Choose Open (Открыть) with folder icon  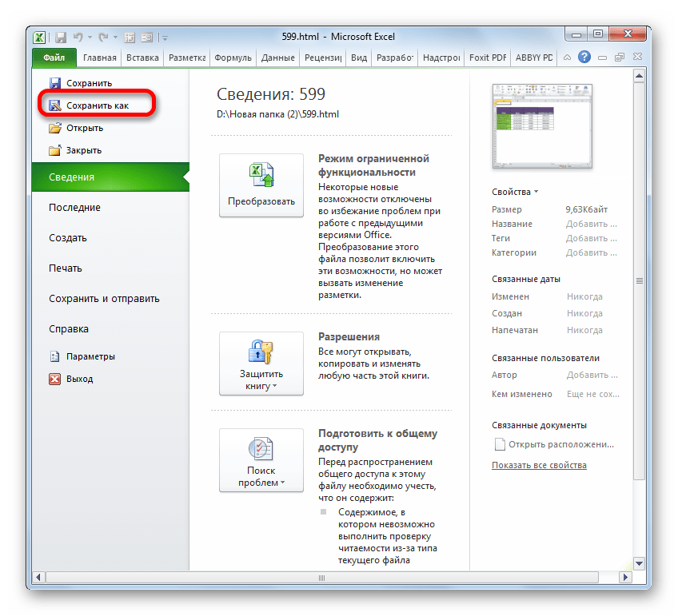pos(76,128)
